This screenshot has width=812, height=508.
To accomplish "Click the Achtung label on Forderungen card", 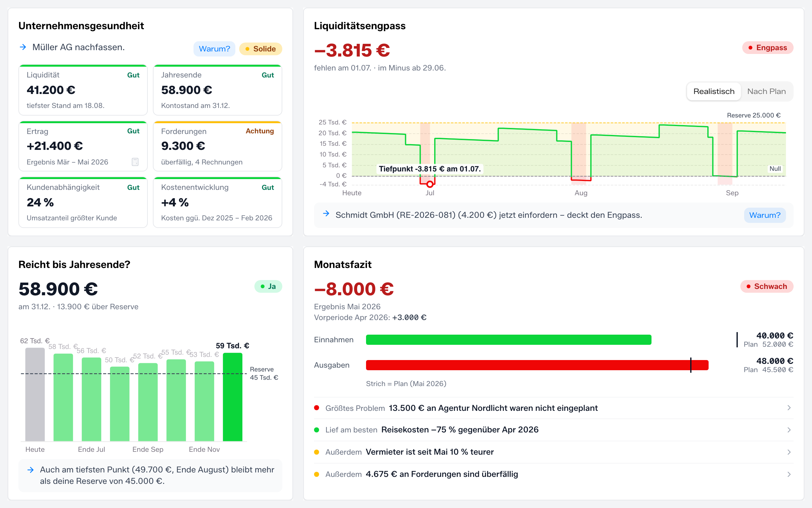I will tap(260, 131).
